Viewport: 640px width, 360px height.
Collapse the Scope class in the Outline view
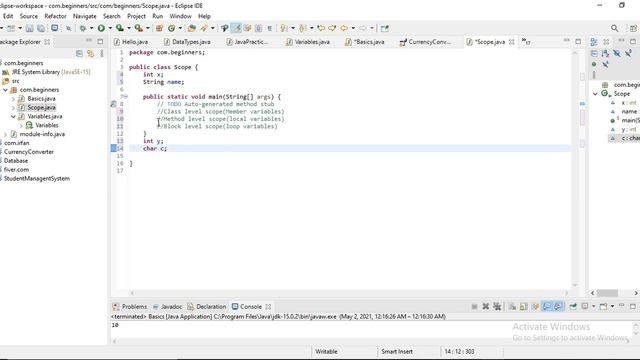(595, 94)
